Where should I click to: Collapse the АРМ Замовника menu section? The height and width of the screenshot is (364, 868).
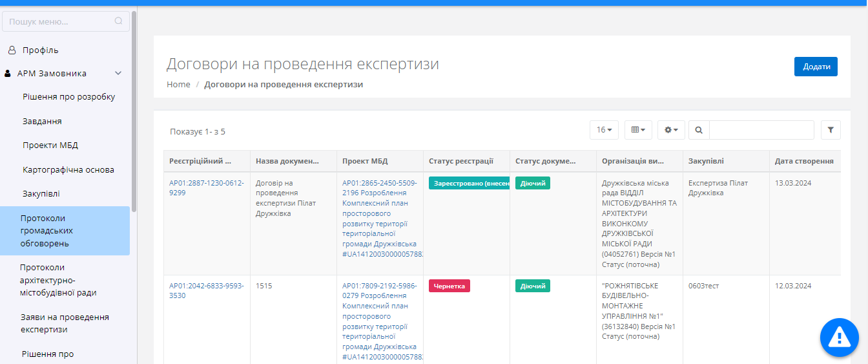coord(118,74)
